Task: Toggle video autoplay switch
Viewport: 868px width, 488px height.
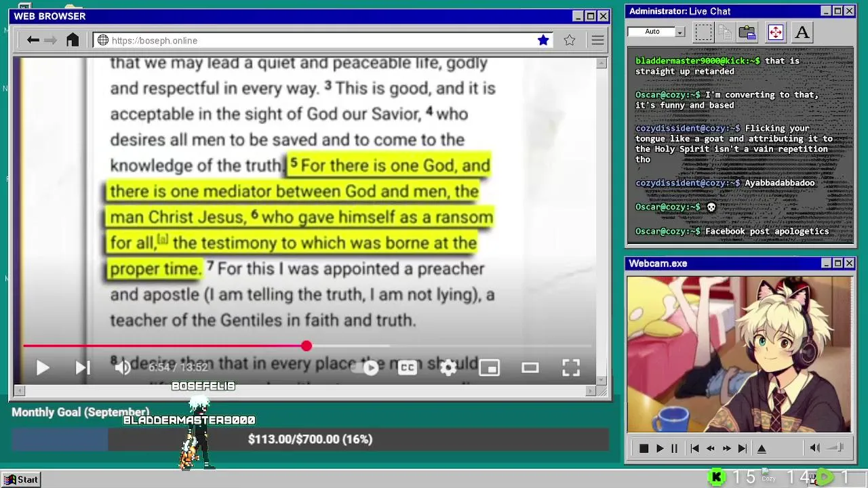Action: [366, 368]
